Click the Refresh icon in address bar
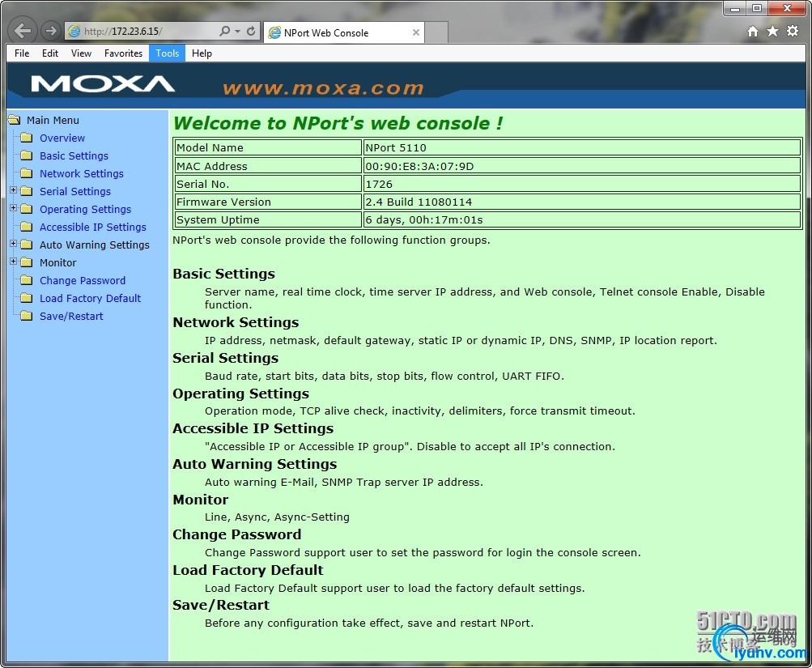812x668 pixels. pos(251,31)
